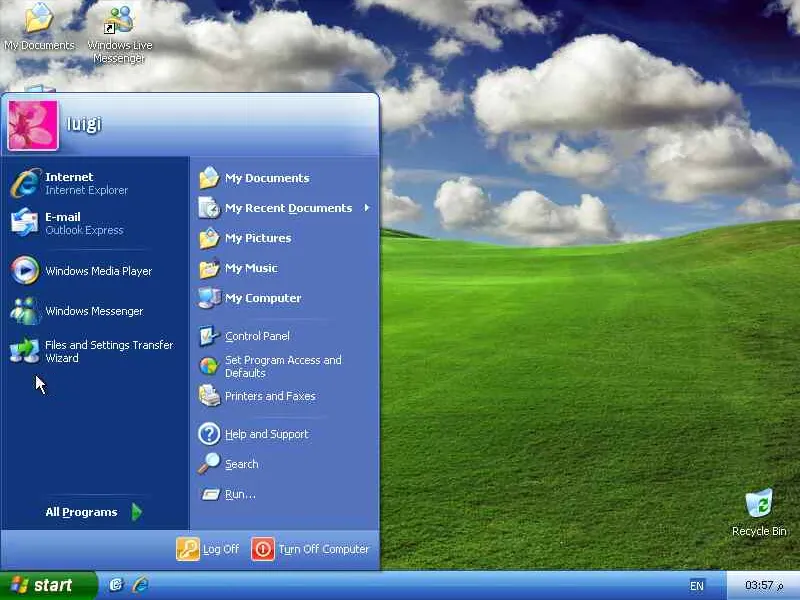The width and height of the screenshot is (800, 600).
Task: Launch the Outlook Express E-mail icon
Action: (x=24, y=223)
